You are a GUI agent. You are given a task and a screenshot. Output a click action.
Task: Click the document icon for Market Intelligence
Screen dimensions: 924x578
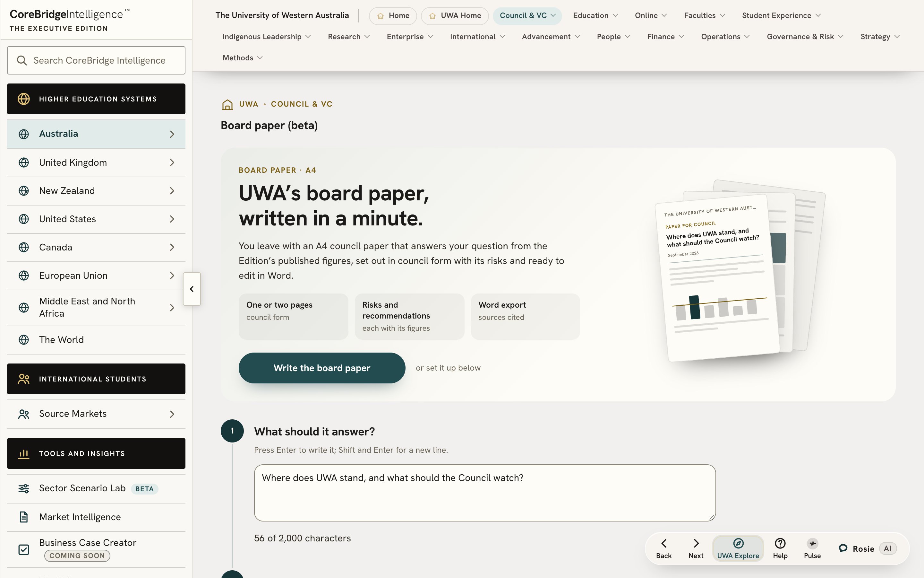point(24,517)
